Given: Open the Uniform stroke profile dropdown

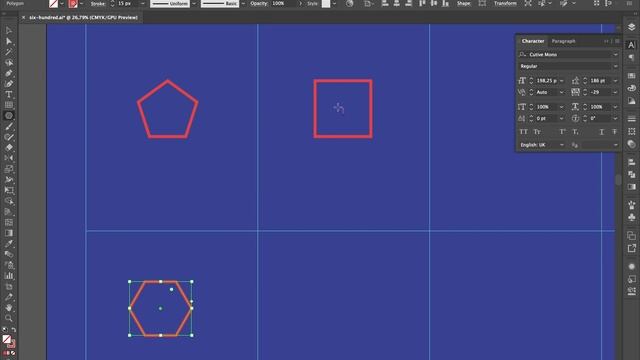Looking at the screenshot, I should (194, 4).
